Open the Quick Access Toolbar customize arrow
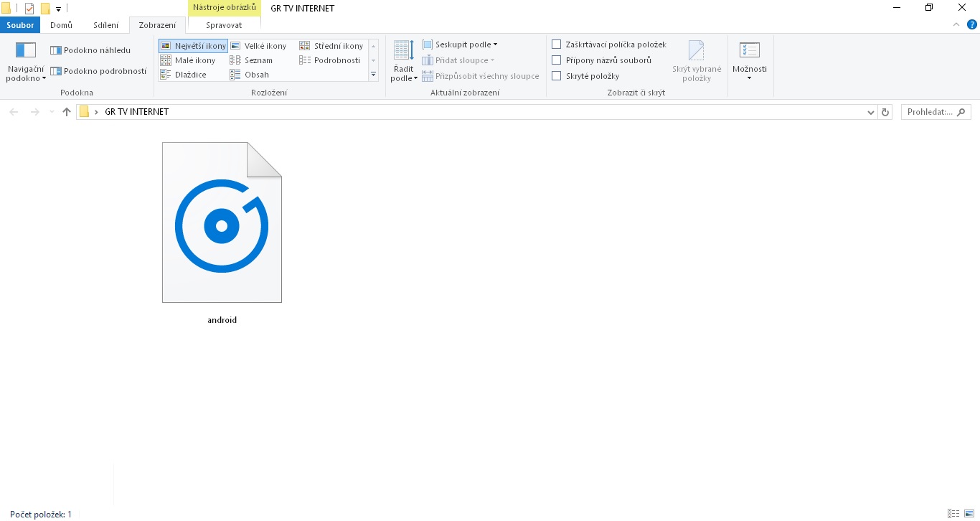This screenshot has height=521, width=980. pos(58,9)
